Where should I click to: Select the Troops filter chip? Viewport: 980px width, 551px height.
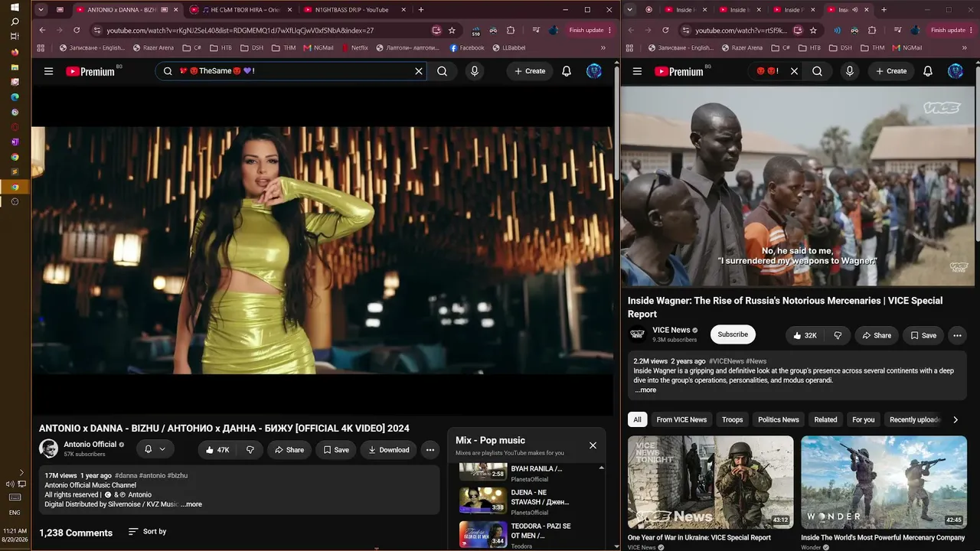coord(733,419)
